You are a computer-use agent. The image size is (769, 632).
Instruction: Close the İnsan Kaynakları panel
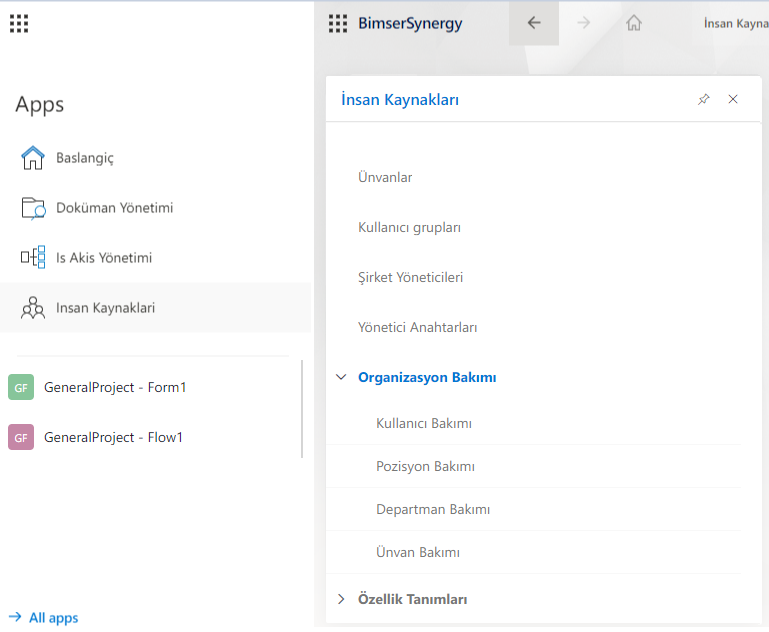click(x=733, y=99)
